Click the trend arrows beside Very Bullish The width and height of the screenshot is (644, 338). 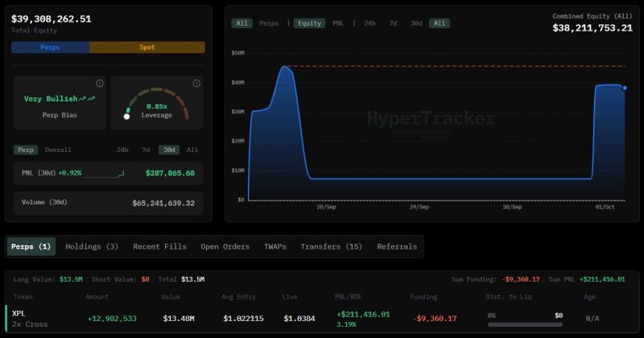(x=87, y=98)
